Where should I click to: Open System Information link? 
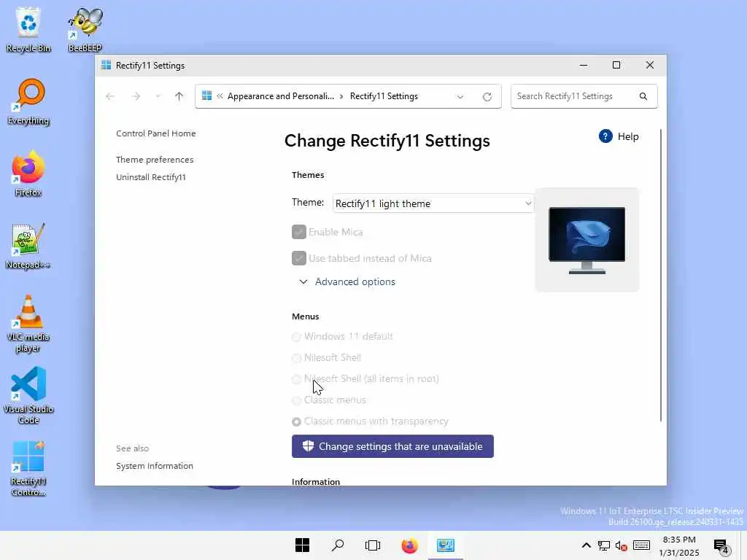tap(155, 466)
